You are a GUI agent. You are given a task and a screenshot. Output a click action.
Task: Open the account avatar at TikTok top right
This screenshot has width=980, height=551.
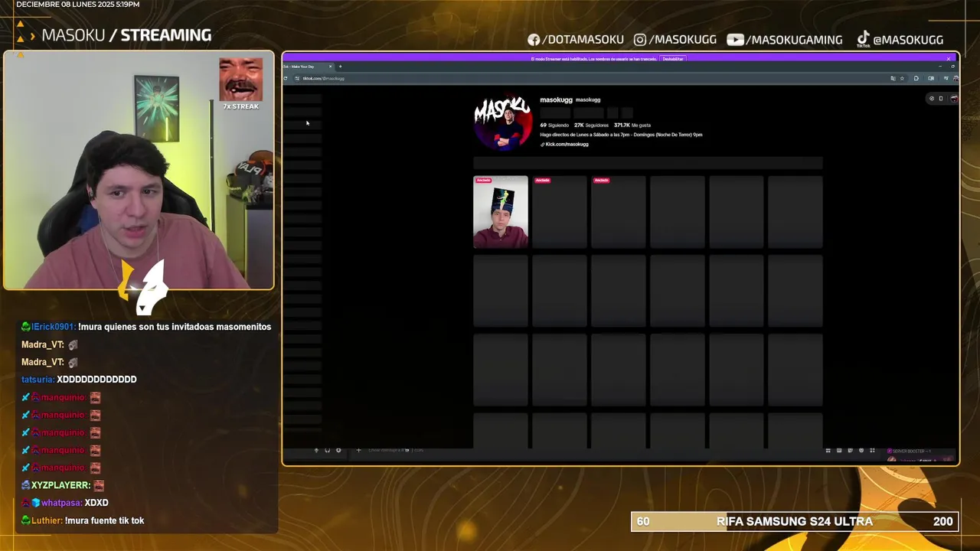(953, 98)
